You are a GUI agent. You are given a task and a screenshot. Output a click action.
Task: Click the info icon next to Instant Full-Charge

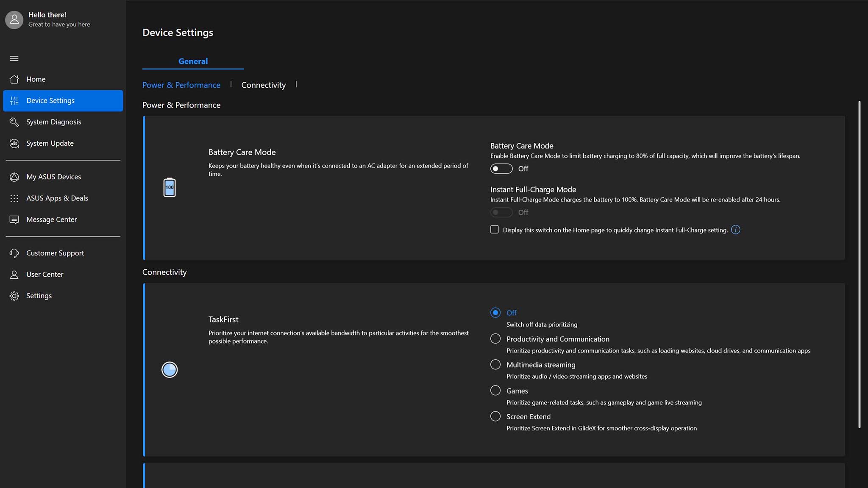click(x=736, y=230)
